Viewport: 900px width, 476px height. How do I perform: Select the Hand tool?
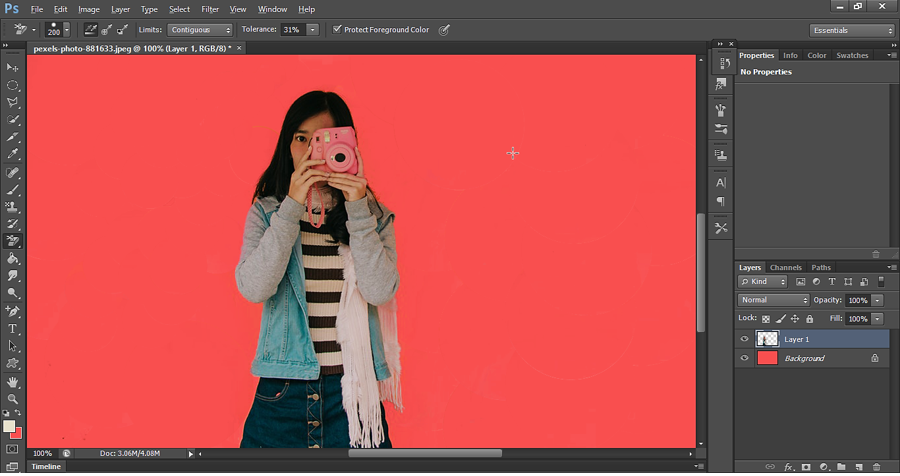pos(13,382)
